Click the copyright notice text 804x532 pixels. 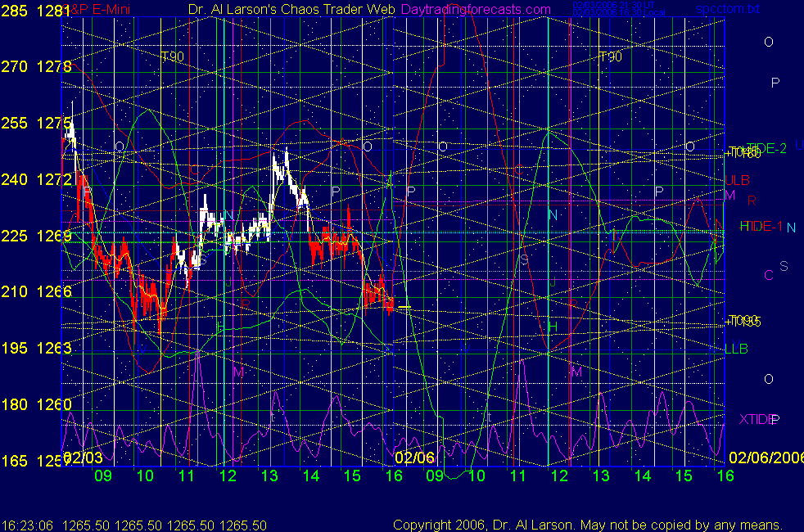tap(588, 525)
